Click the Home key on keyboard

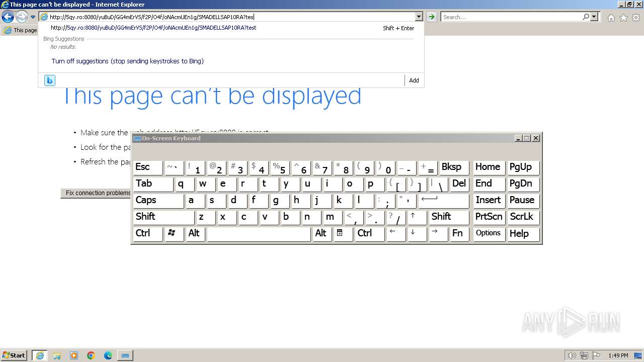(x=489, y=167)
